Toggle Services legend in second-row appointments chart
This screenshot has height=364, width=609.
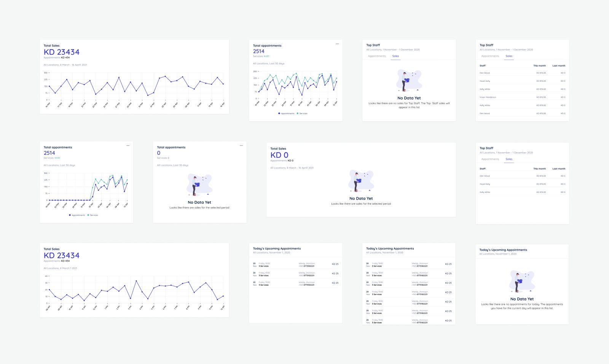93,215
